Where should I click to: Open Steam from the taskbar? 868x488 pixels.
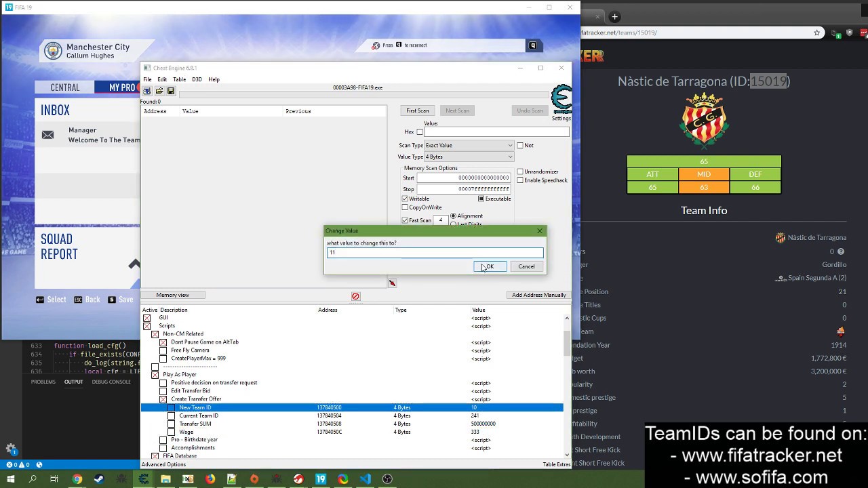pos(99,479)
